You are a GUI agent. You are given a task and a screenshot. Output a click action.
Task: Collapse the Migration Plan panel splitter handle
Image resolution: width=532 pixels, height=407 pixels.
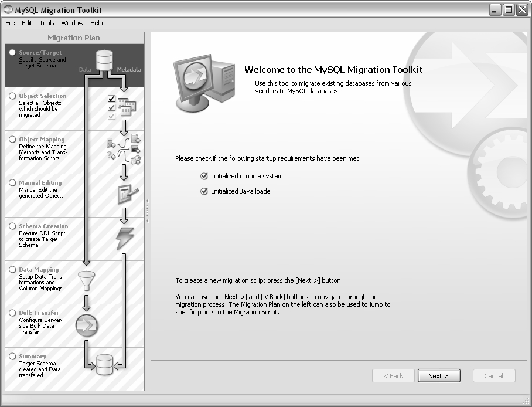coord(148,211)
